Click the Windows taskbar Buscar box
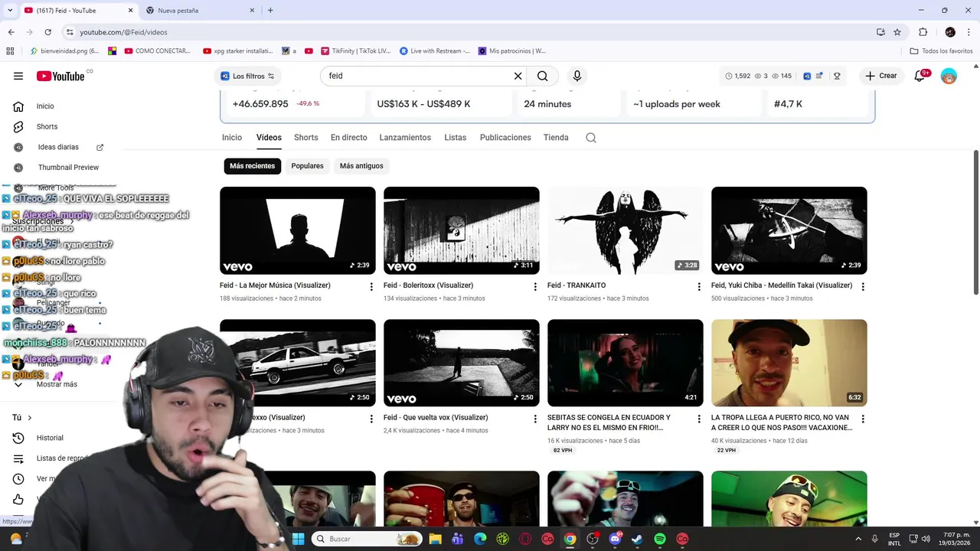The height and width of the screenshot is (551, 980). [367, 539]
